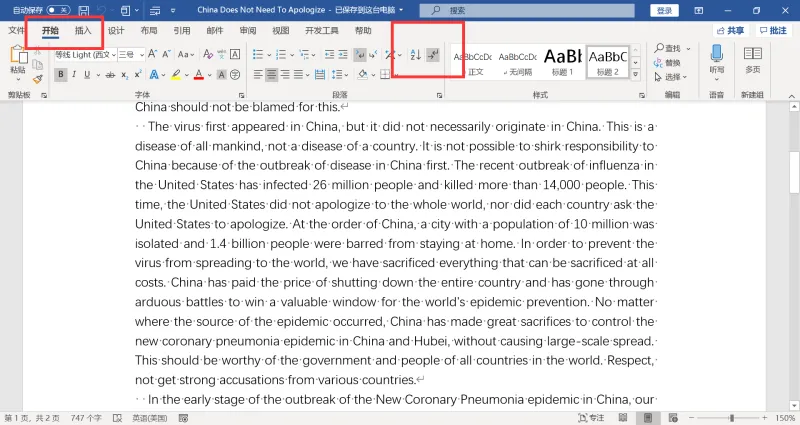Viewport: 800px width, 425px height.
Task: Click the Sign in button
Action: [664, 10]
